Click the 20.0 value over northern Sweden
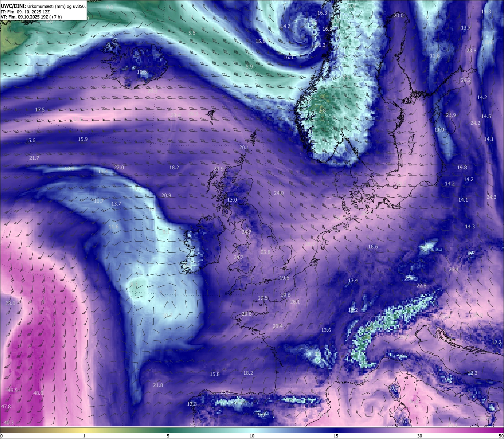The height and width of the screenshot is (439, 504). pos(398,15)
